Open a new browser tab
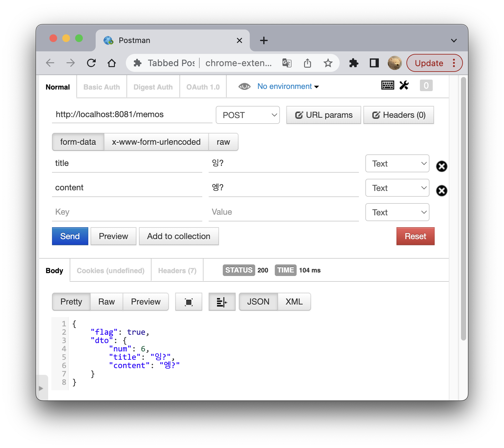 click(x=264, y=40)
